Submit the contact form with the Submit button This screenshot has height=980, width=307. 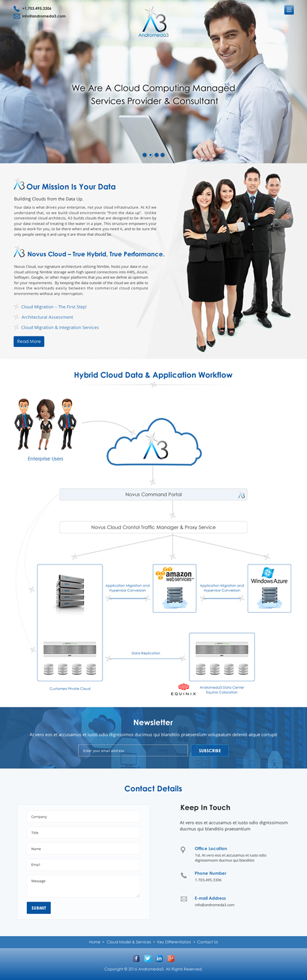click(39, 907)
